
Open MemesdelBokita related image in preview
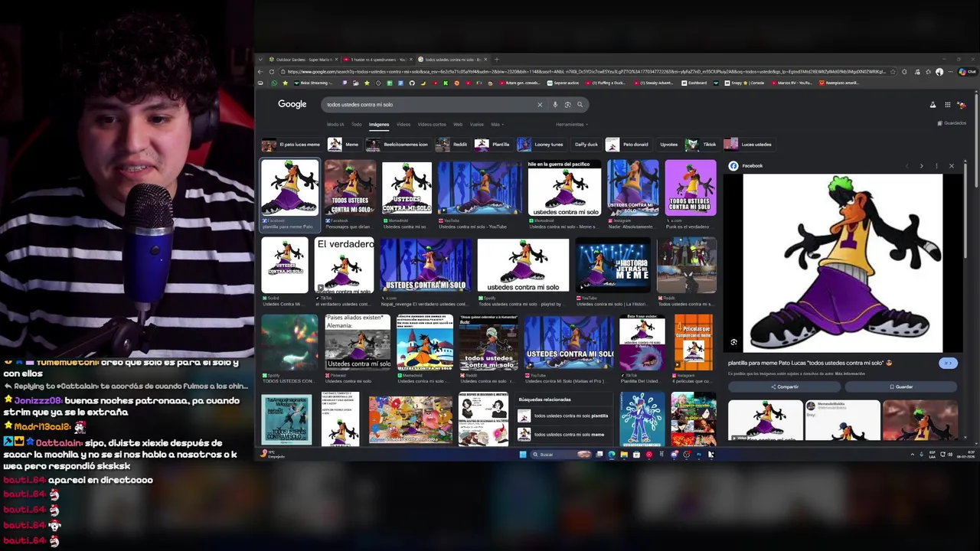842,419
